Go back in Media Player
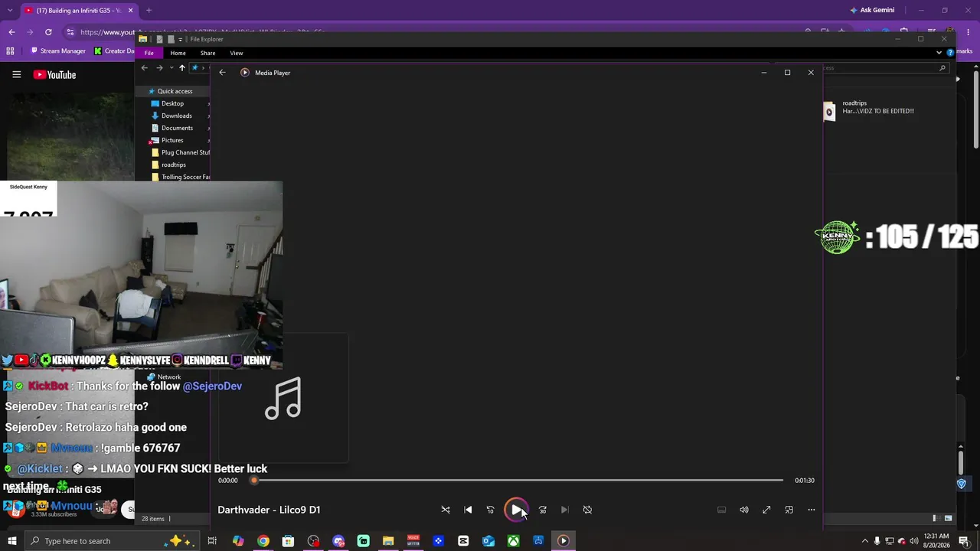 tap(222, 73)
